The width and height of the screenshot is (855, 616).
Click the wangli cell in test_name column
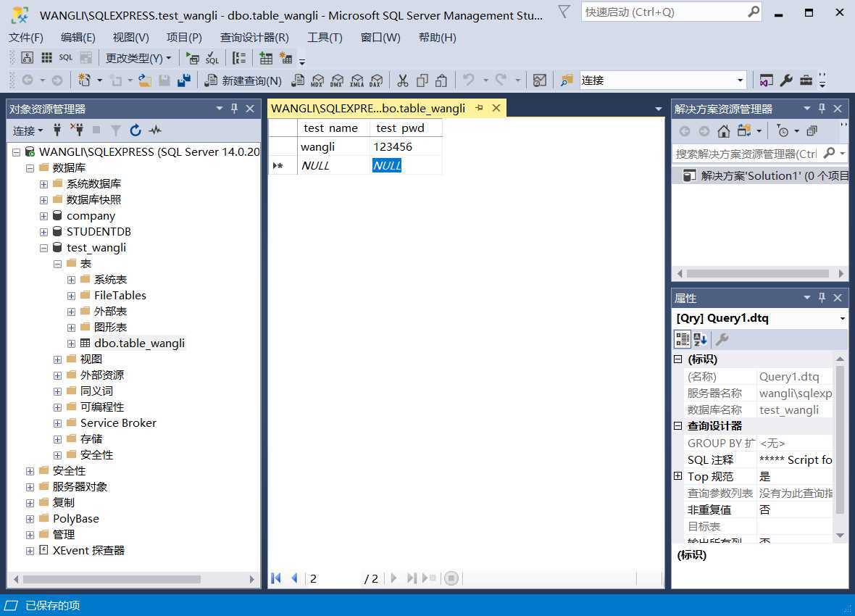coord(334,147)
